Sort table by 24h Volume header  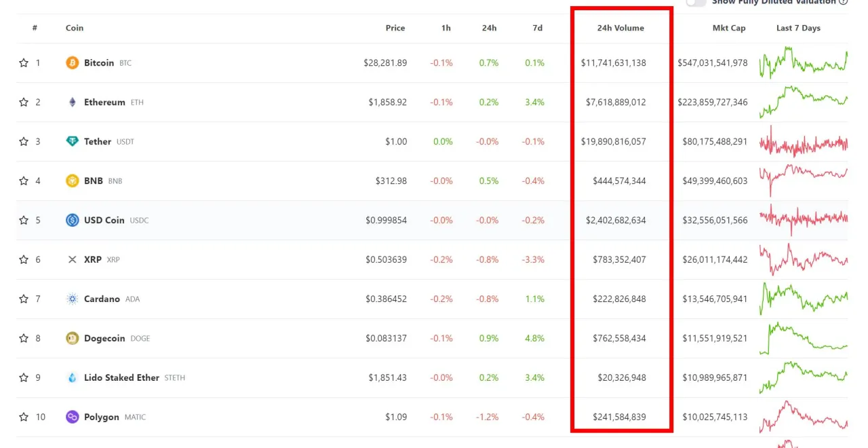point(620,29)
